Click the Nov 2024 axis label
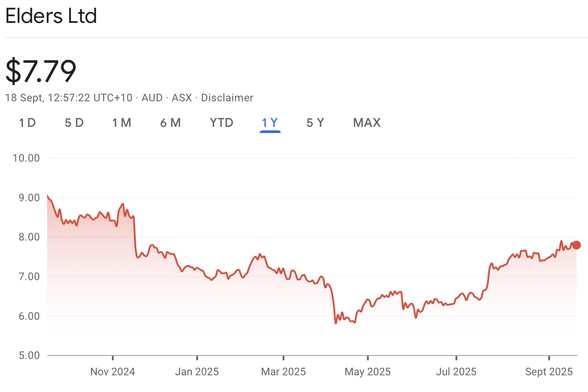The image size is (588, 392). [x=112, y=372]
